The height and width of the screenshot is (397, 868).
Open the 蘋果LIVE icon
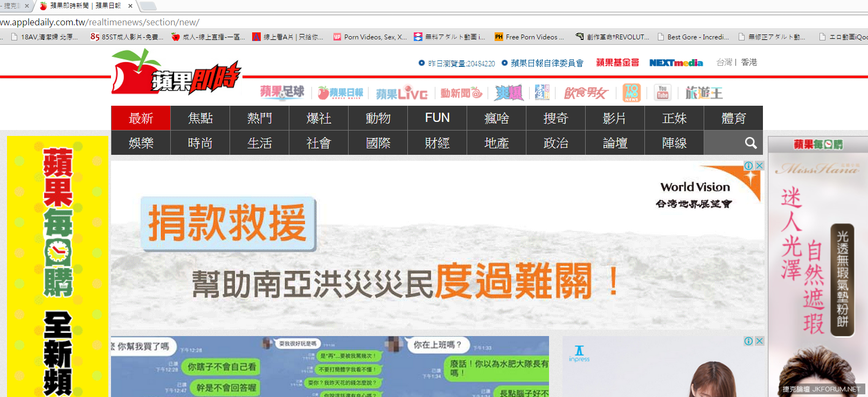(x=402, y=93)
